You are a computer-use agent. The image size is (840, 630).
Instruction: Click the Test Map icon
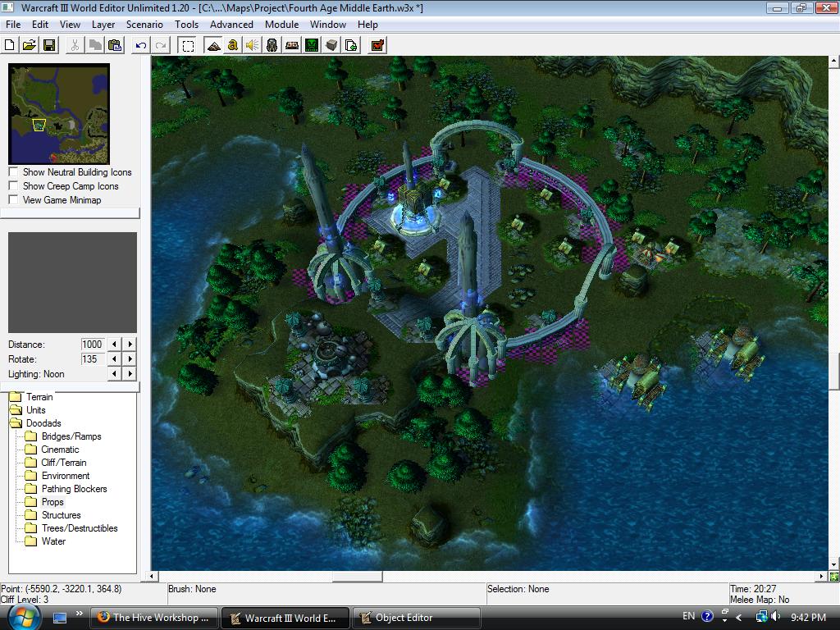pyautogui.click(x=377, y=46)
